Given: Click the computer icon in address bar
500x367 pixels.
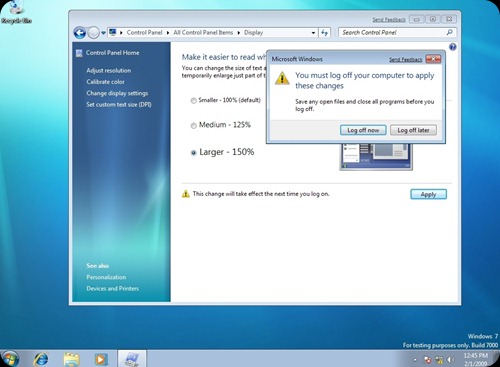Looking at the screenshot, I should tap(113, 32).
